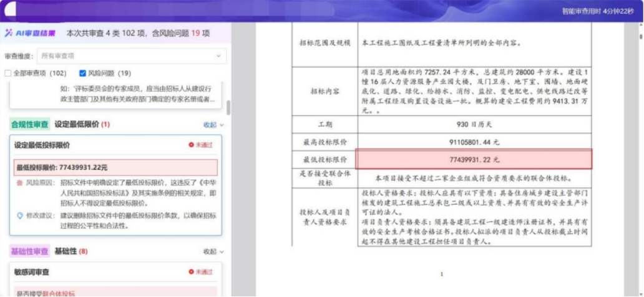Click the 未通过 icon on 敏感词审查 card

[x=191, y=272]
